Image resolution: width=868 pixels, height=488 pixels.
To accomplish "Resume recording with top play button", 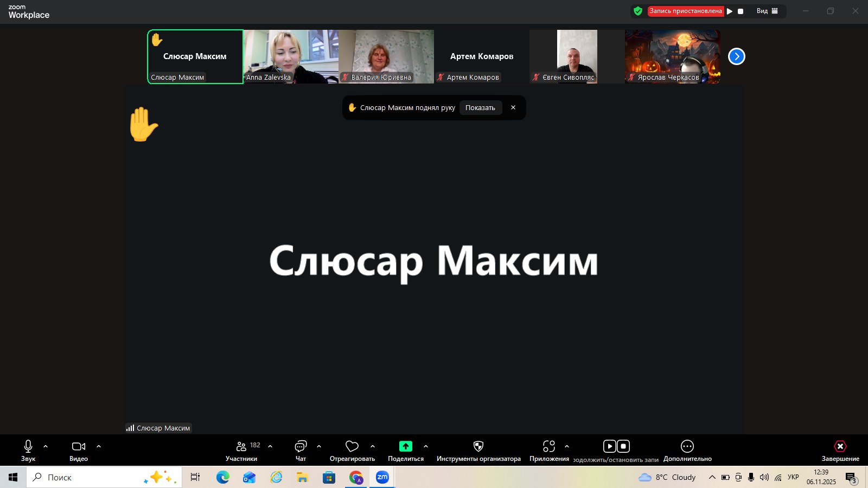I will pos(730,11).
